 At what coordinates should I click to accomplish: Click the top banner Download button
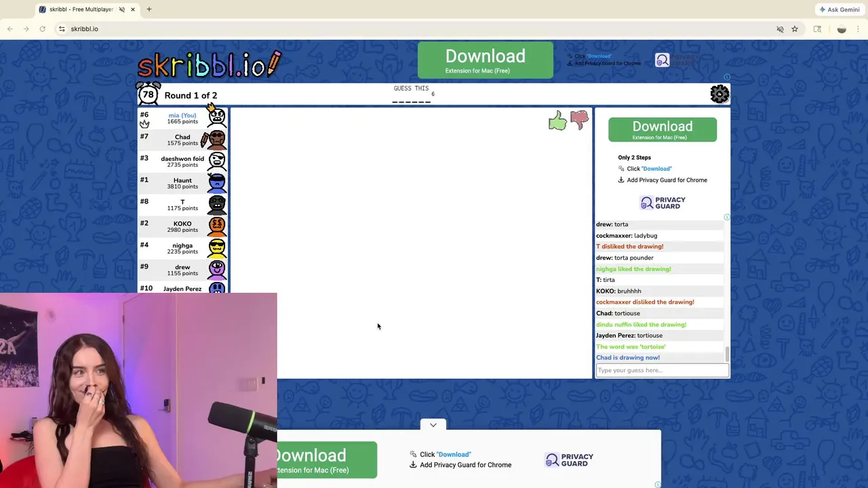point(486,60)
